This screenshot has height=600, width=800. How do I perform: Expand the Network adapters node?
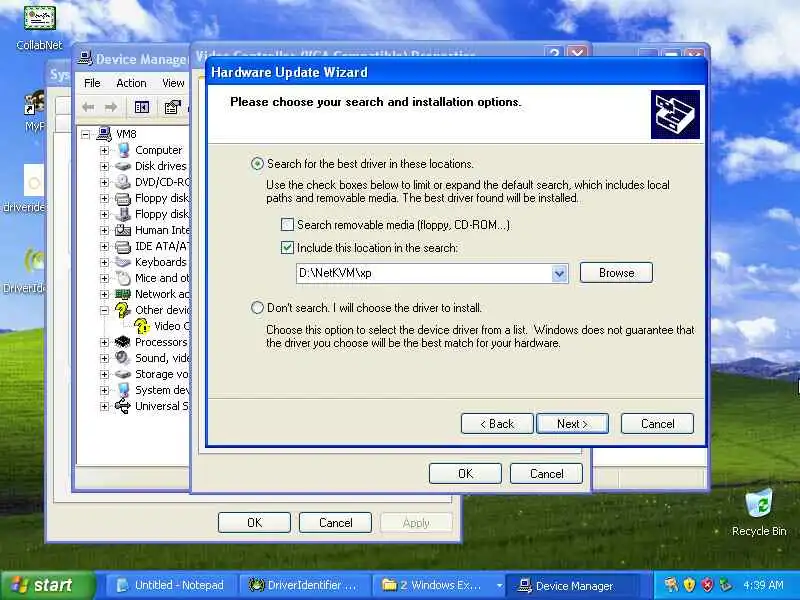(x=105, y=294)
